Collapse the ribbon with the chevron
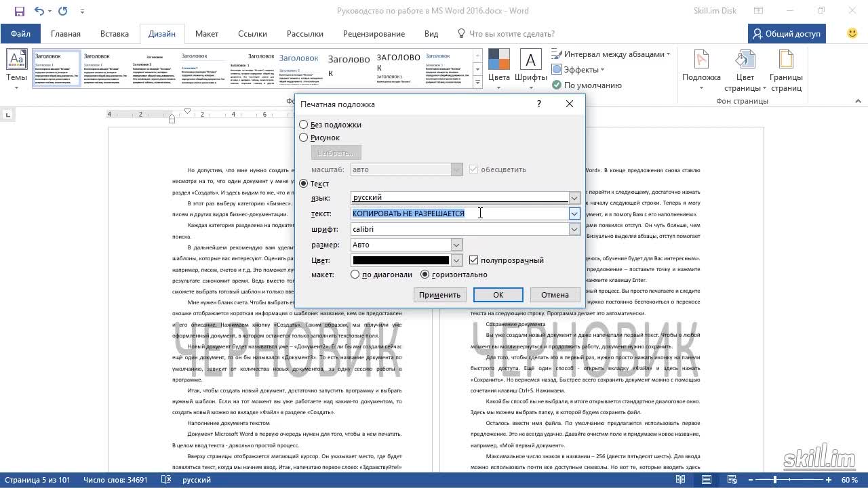Viewport: 868px width, 488px height. tap(858, 101)
